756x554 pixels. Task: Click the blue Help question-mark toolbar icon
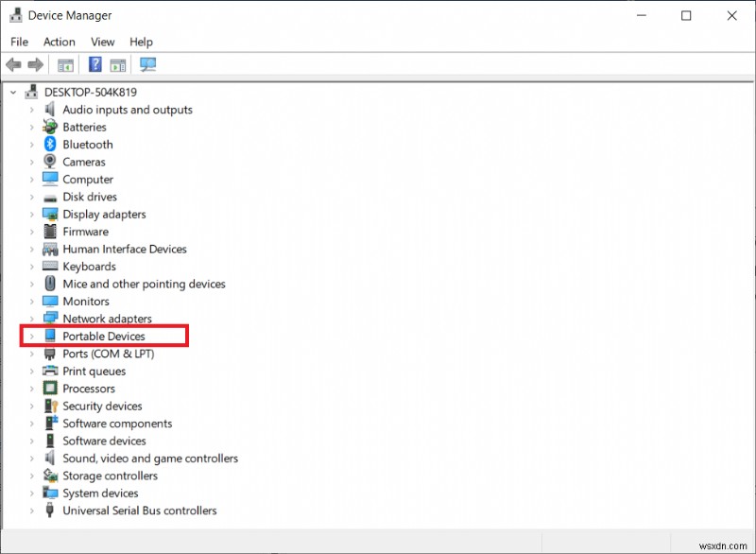click(x=95, y=64)
